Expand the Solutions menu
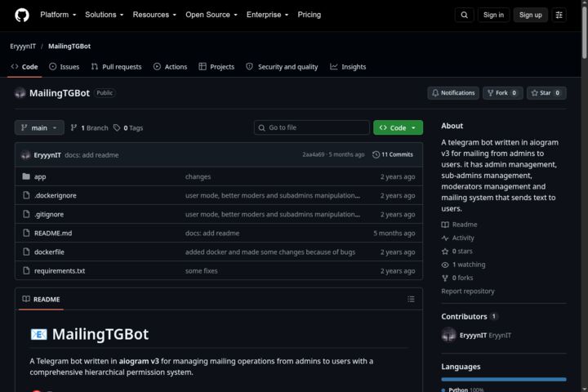 [x=104, y=15]
